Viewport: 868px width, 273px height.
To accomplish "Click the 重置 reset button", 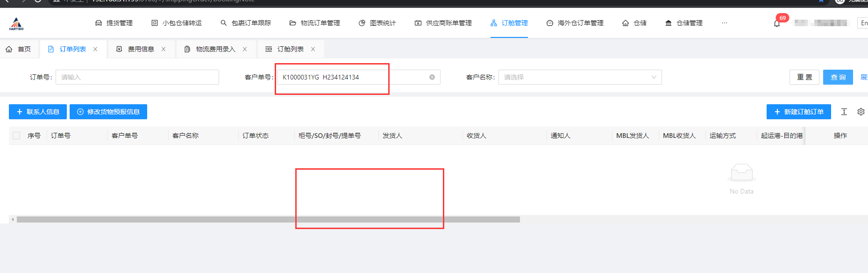I will pyautogui.click(x=804, y=77).
